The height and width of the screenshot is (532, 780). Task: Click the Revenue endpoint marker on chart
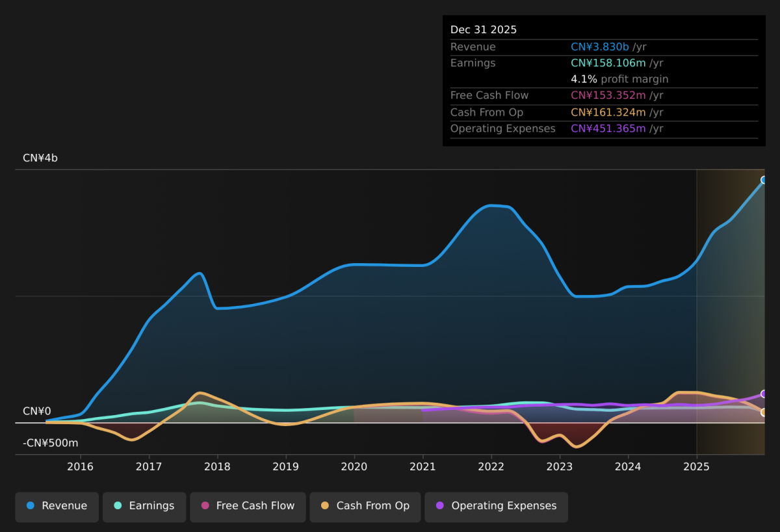point(764,180)
